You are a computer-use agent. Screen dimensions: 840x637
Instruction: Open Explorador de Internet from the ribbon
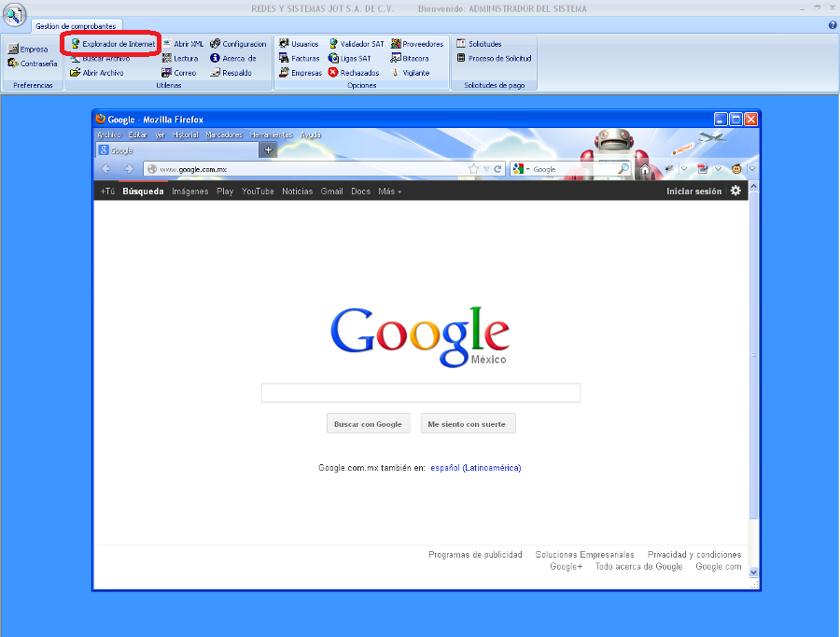[111, 44]
